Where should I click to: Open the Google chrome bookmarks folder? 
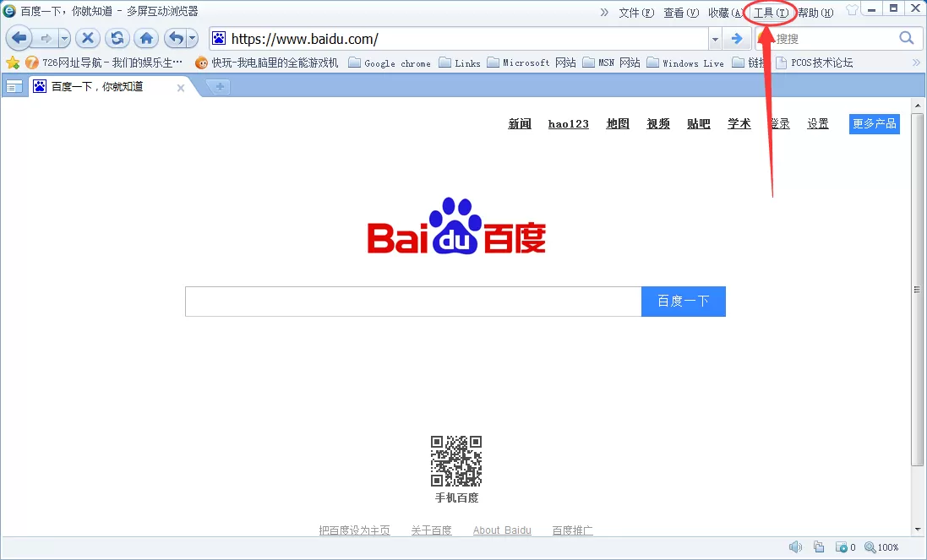pyautogui.click(x=390, y=63)
